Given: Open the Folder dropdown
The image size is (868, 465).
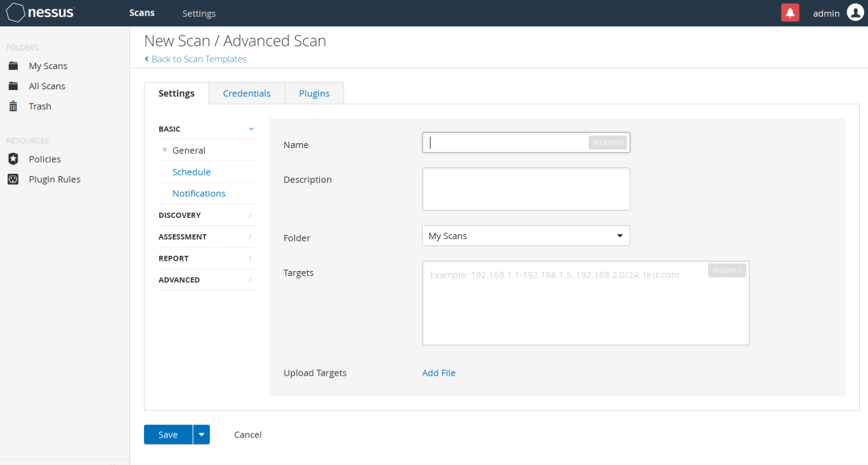Looking at the screenshot, I should [x=526, y=236].
